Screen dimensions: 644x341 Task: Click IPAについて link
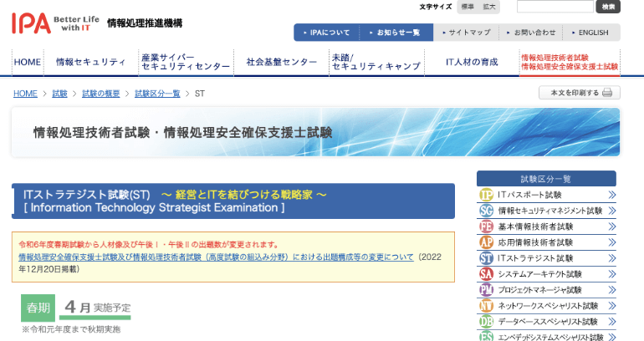tap(326, 33)
